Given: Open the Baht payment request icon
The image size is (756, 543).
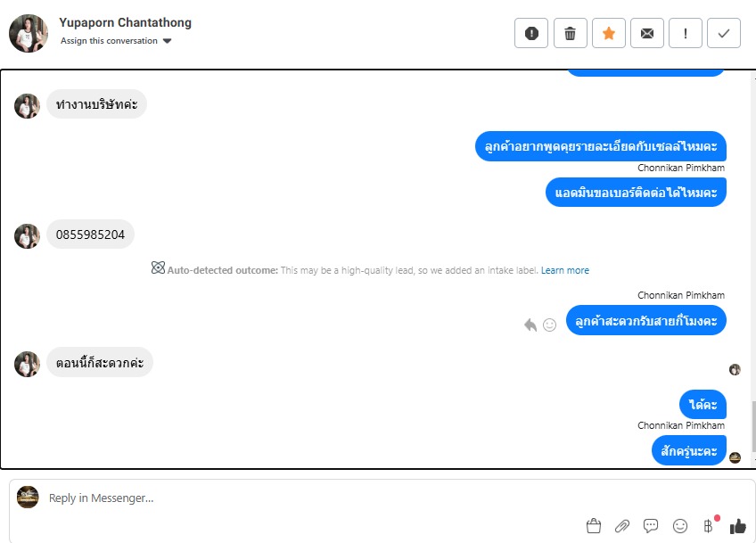Looking at the screenshot, I should (709, 526).
